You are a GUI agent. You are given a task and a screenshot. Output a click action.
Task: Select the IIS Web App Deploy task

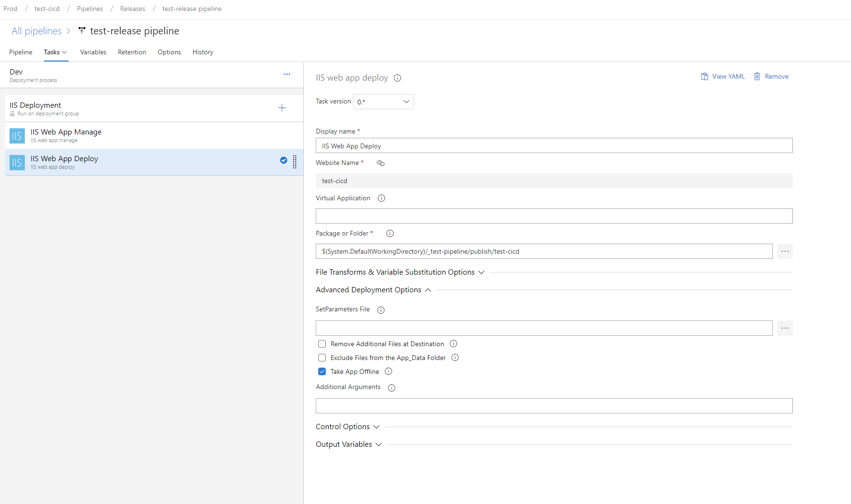point(154,162)
